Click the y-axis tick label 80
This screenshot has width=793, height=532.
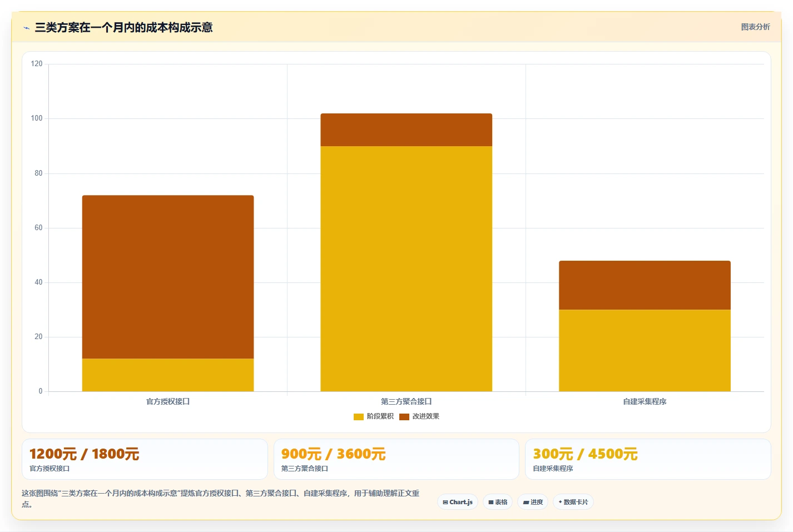[38, 173]
